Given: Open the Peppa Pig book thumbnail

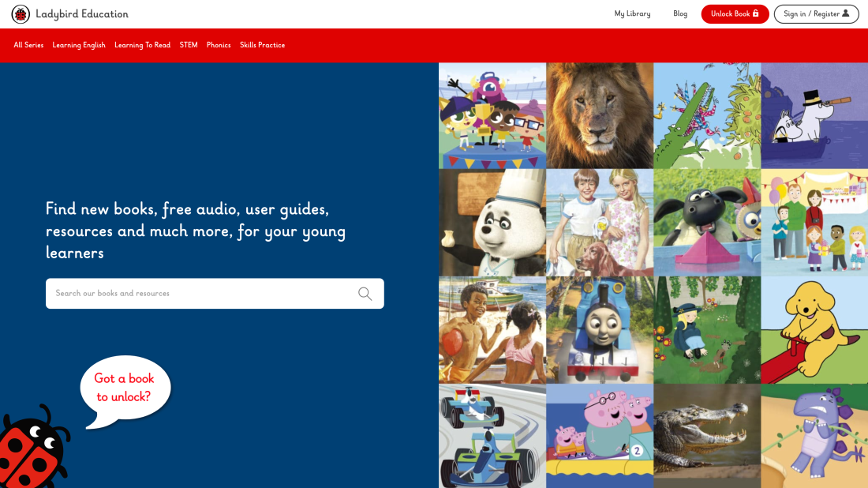Looking at the screenshot, I should tap(600, 436).
